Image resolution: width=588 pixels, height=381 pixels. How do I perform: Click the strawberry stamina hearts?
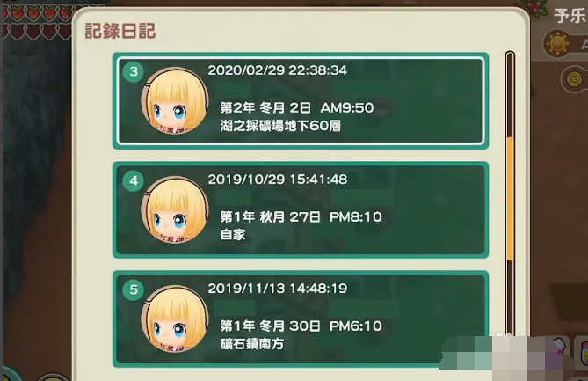point(38,23)
